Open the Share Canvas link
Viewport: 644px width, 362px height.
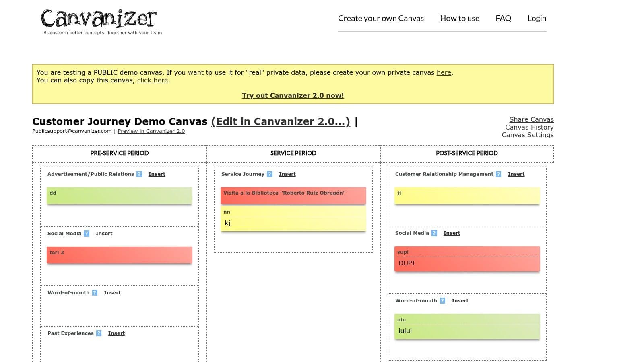click(x=531, y=119)
